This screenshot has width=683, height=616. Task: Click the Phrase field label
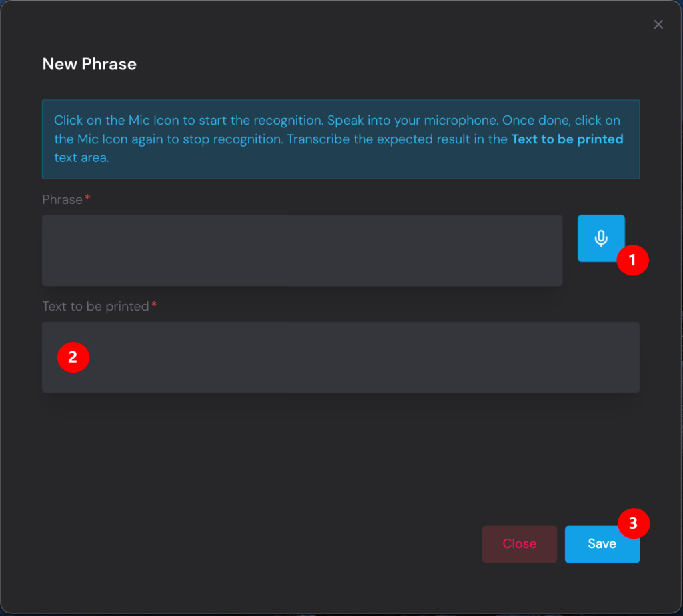[62, 200]
